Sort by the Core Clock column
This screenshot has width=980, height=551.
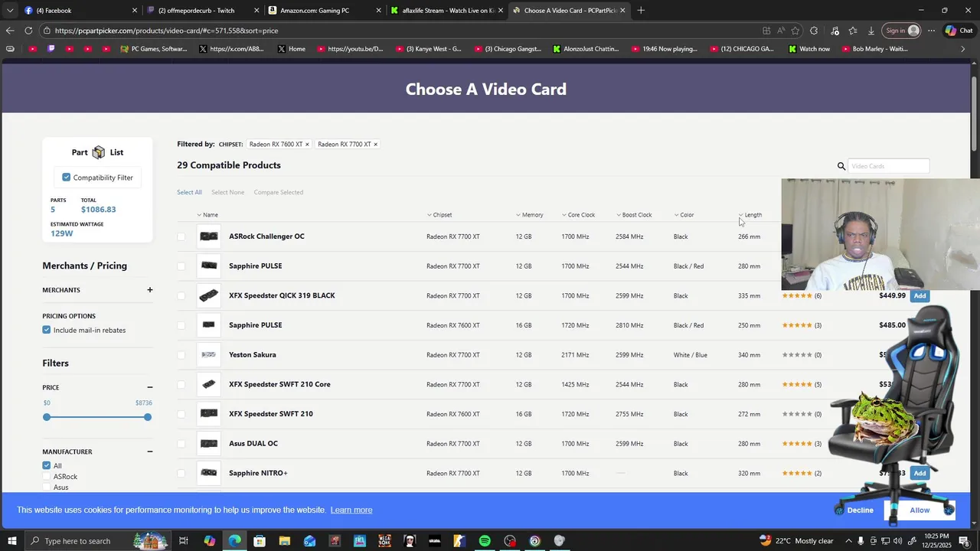(578, 215)
